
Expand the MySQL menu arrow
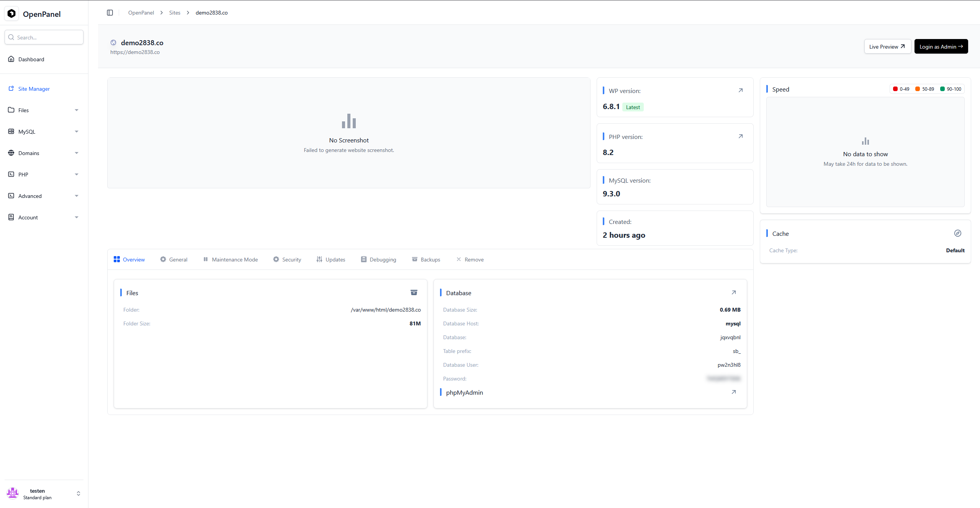click(77, 132)
